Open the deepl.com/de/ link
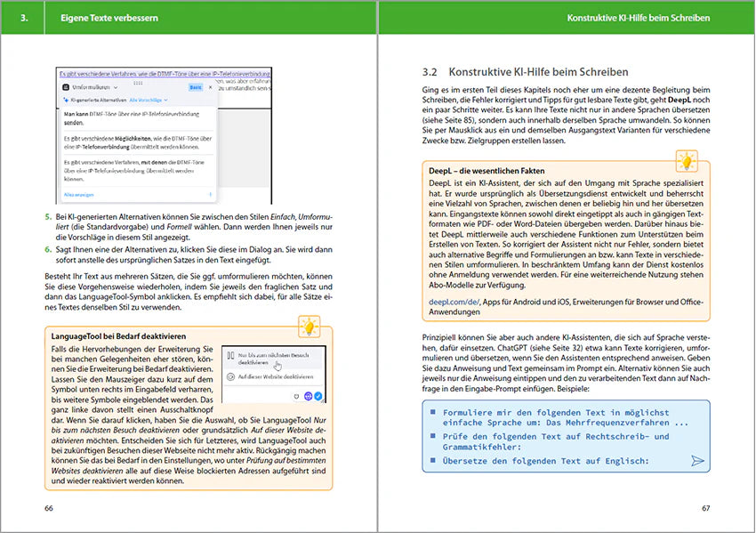Image resolution: width=756 pixels, height=533 pixels. (455, 303)
